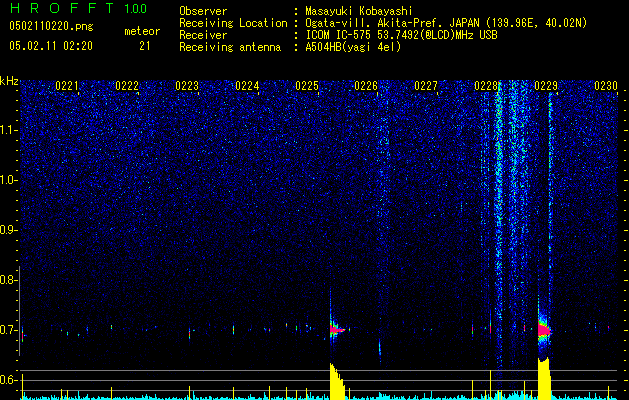Click the 0227 time marker
The width and height of the screenshot is (629, 400).
[x=426, y=86]
